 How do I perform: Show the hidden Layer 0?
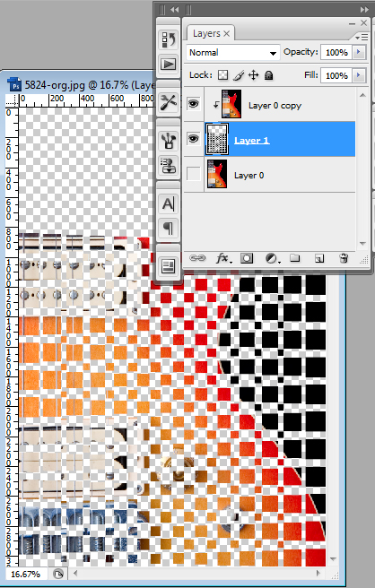tap(193, 174)
